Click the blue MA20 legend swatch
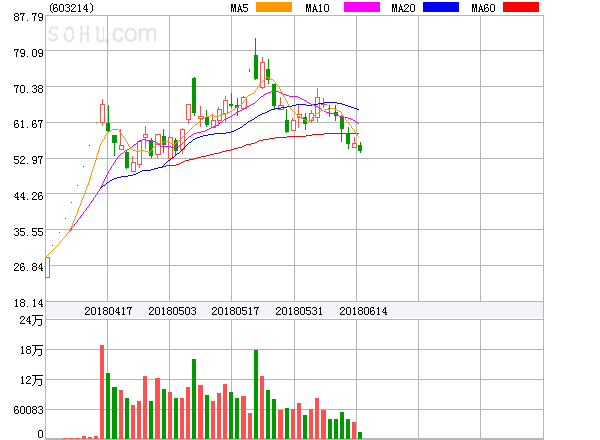 [x=441, y=7]
